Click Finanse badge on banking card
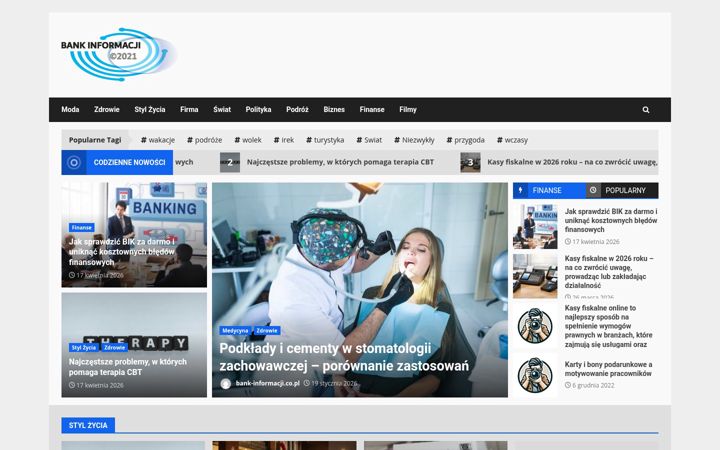 coord(82,227)
